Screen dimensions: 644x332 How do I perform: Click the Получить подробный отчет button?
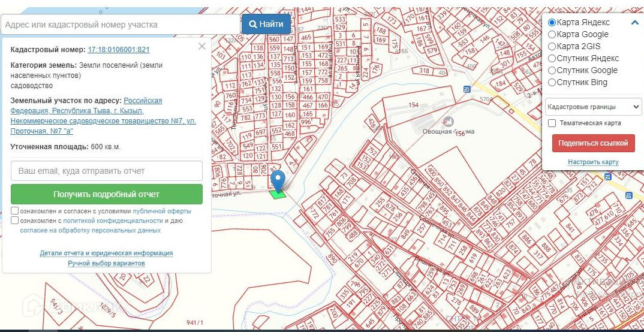tap(107, 194)
